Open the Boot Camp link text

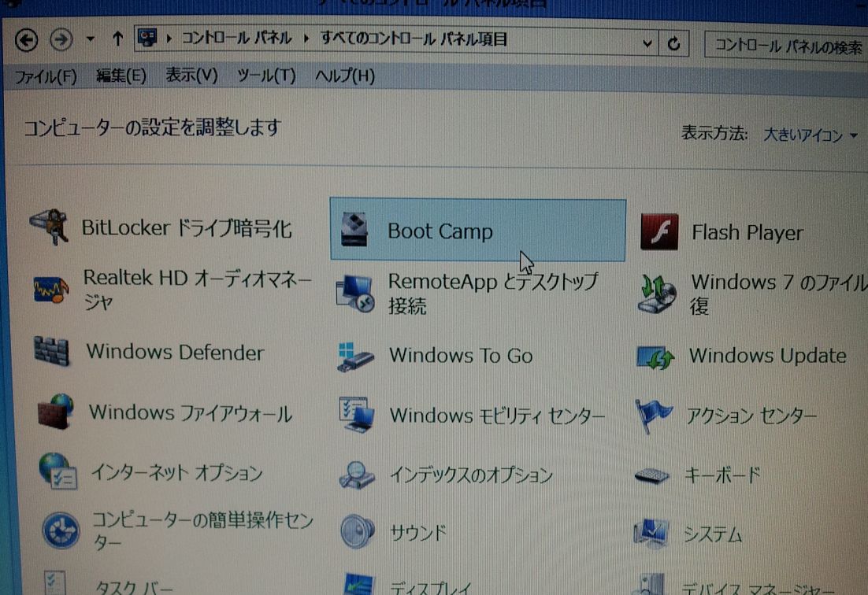pos(440,231)
